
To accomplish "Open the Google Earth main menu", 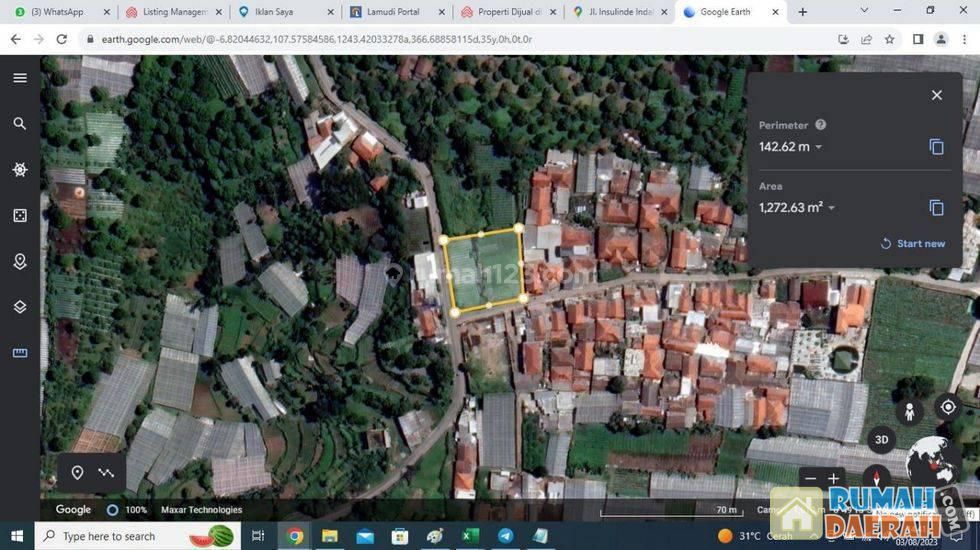I will point(20,78).
